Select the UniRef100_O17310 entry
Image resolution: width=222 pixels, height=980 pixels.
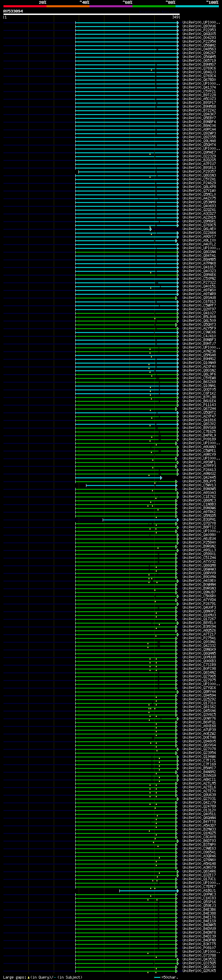click(x=199, y=703)
